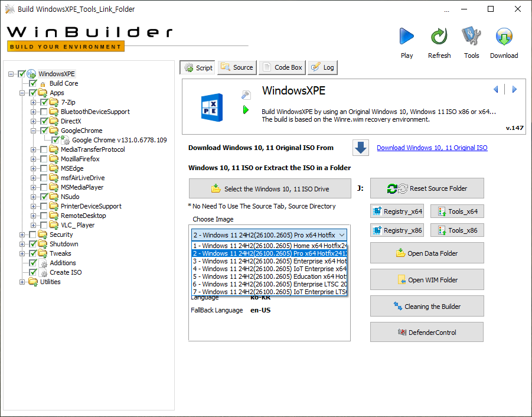Select the Google Chrome v131.0.6778.109 script

(119, 140)
